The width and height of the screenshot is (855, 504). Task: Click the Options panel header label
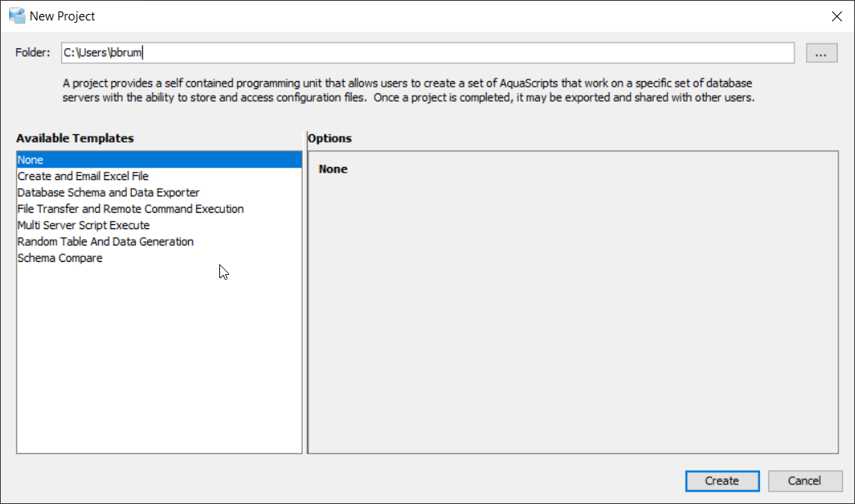330,138
